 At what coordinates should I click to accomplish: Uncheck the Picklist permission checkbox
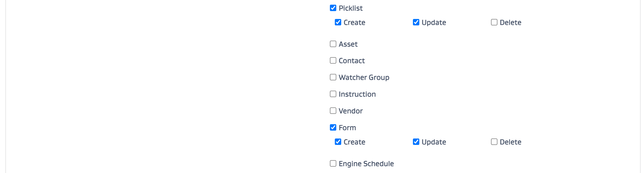click(x=333, y=8)
